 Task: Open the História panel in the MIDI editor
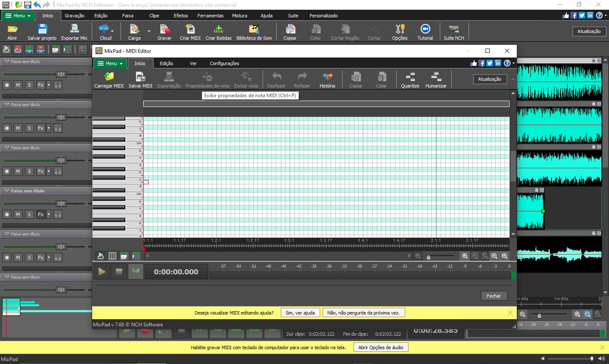pos(327,79)
